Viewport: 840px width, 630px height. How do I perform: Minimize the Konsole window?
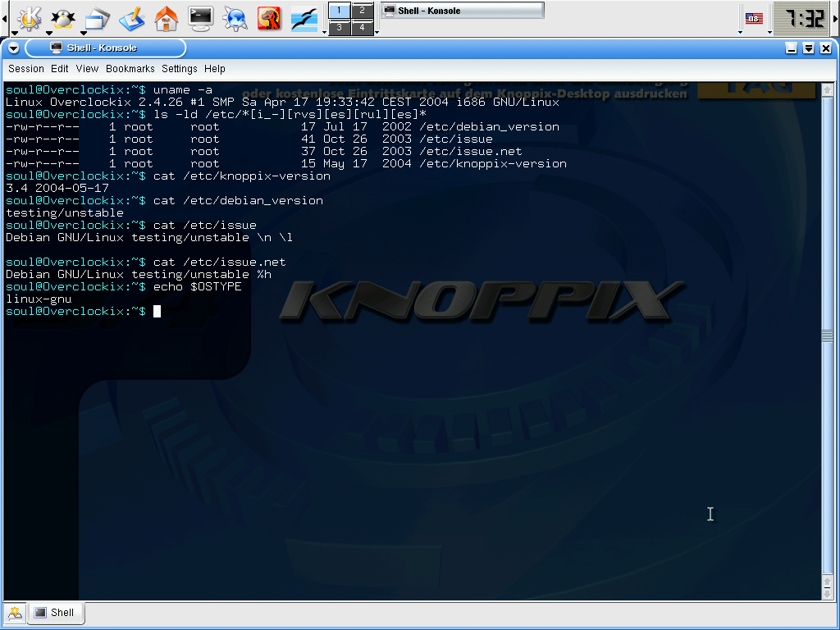[792, 48]
